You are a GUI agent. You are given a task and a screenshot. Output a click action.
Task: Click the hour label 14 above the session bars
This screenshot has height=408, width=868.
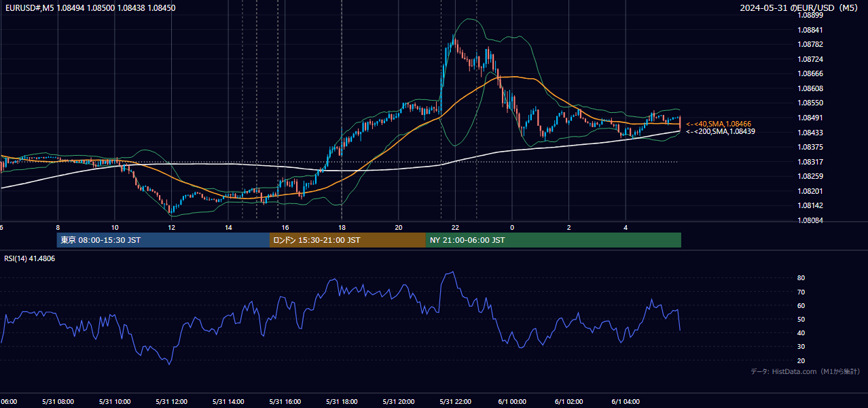click(x=228, y=227)
